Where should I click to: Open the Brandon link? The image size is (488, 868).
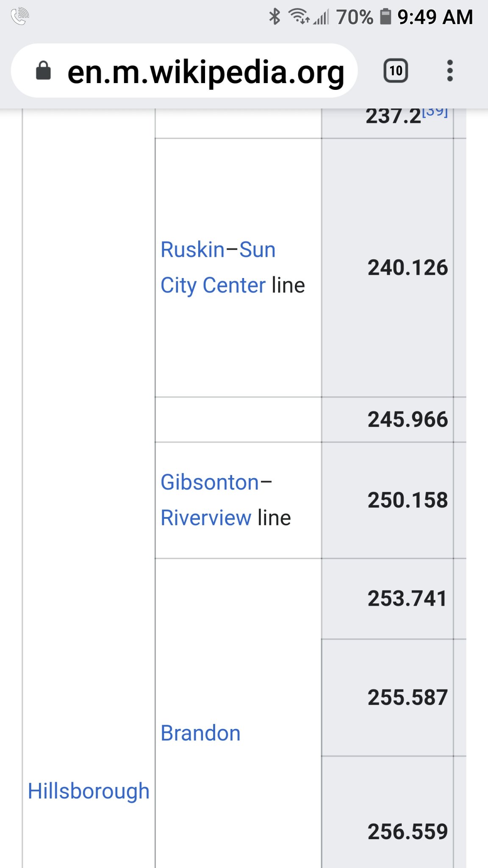(x=200, y=733)
